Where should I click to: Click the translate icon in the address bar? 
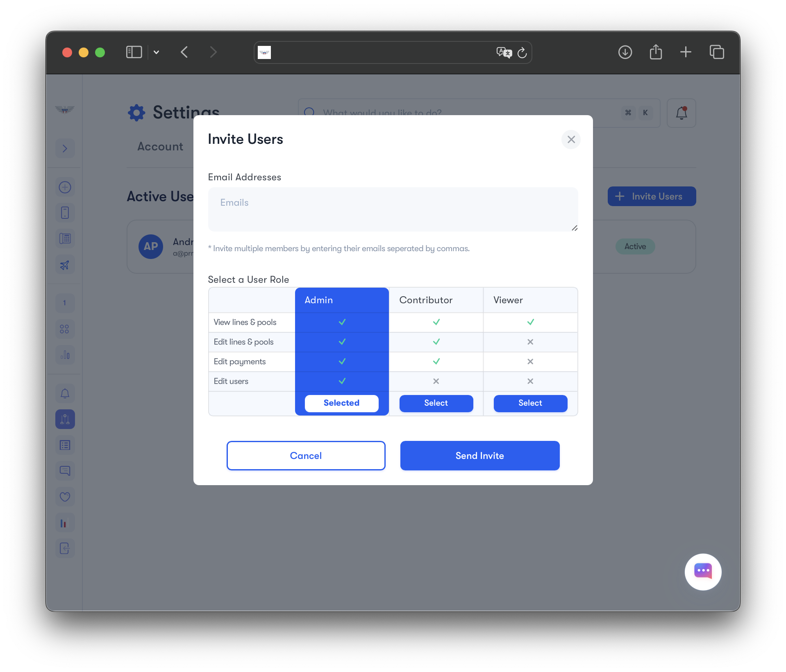pyautogui.click(x=504, y=52)
